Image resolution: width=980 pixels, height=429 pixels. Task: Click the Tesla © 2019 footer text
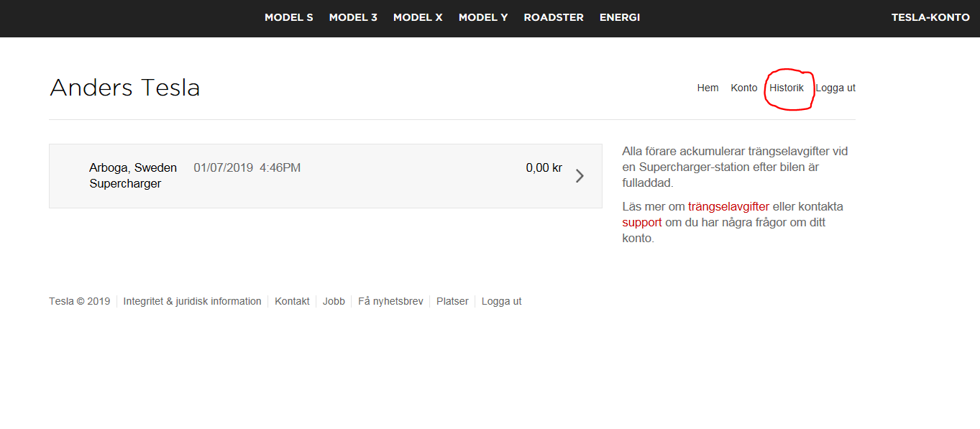80,301
